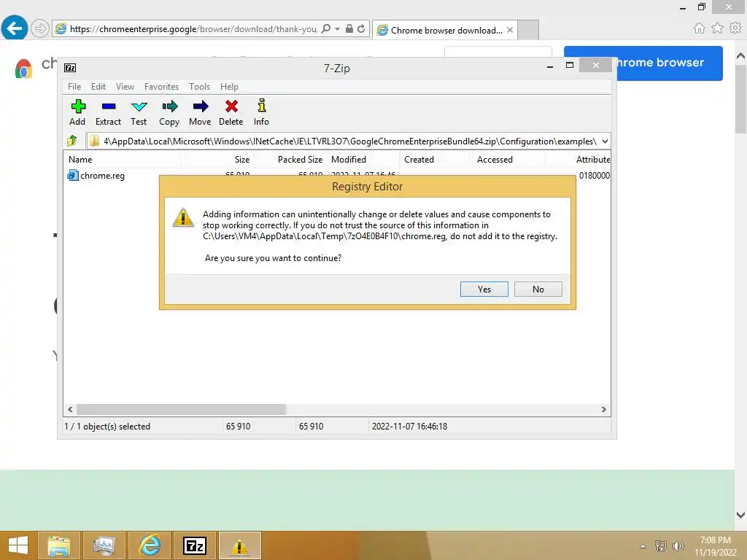
Task: Go up one folder level in 7-Zip
Action: pos(72,141)
